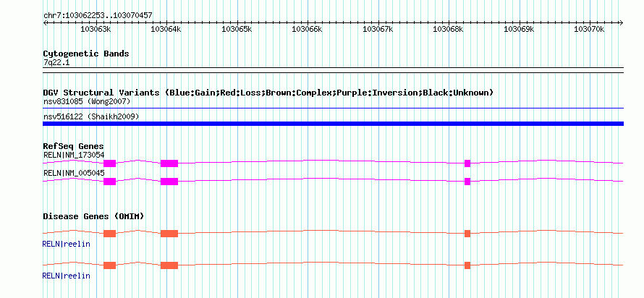The width and height of the screenshot is (644, 298).
Task: Select the Disease Genes (OMIM) track title
Action: coord(93,216)
